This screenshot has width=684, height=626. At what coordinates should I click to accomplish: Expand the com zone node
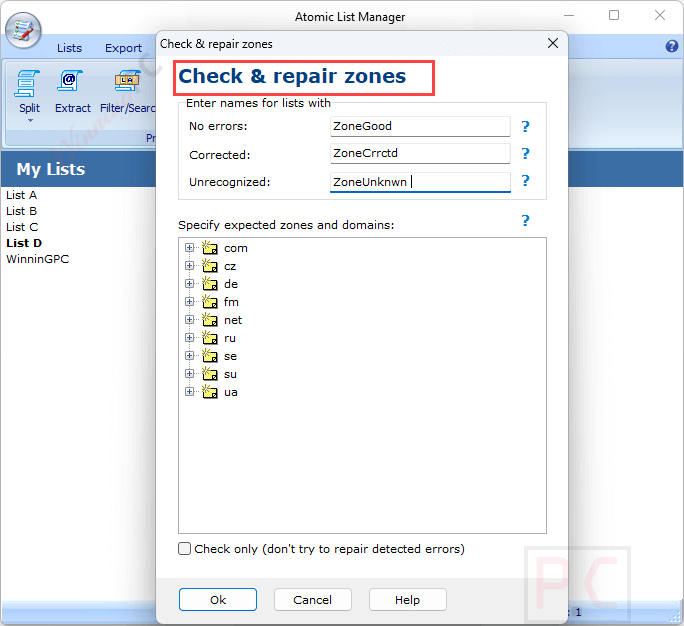[x=189, y=248]
